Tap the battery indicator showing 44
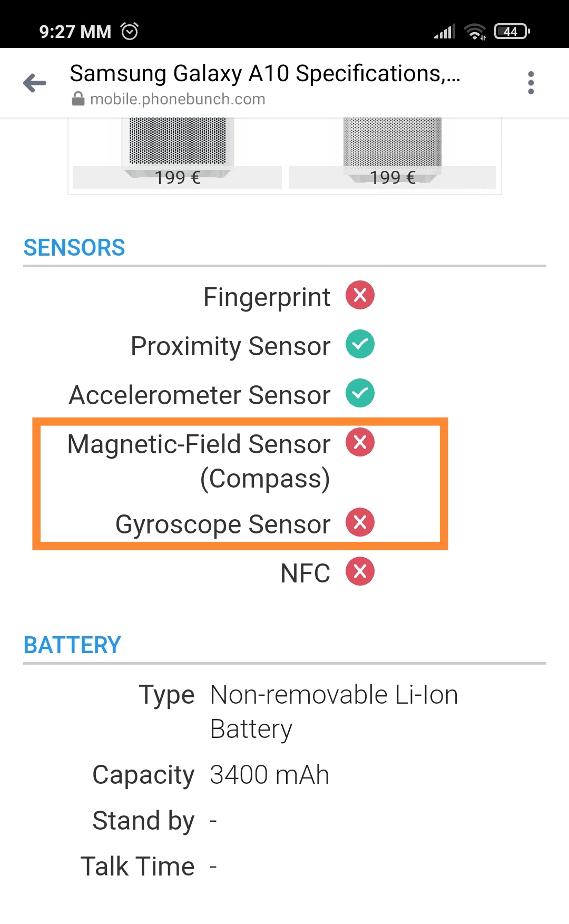The height and width of the screenshot is (924, 569). [512, 32]
